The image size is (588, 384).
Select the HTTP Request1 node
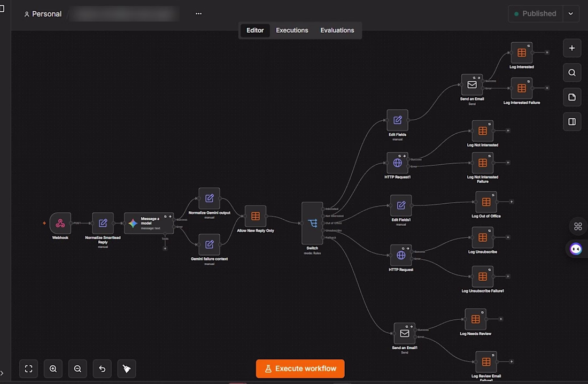click(x=398, y=163)
